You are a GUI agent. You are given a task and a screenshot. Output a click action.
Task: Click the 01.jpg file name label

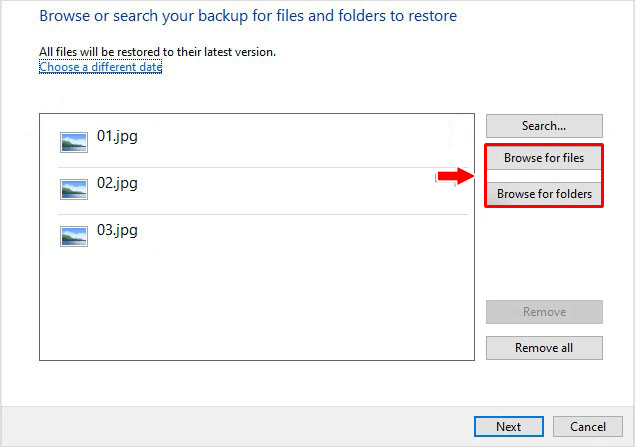[117, 136]
